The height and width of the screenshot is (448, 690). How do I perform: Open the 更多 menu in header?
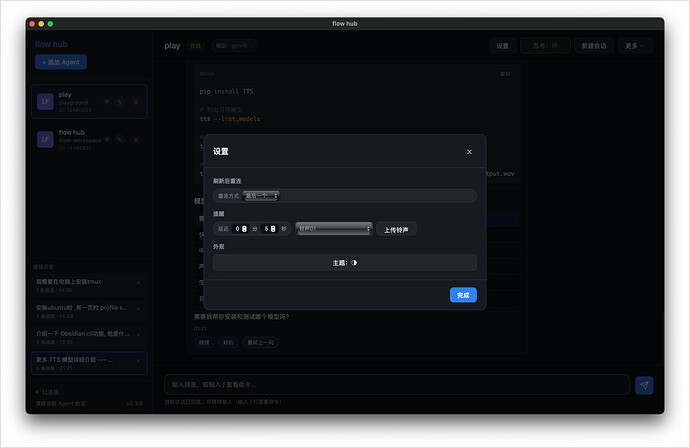coord(636,45)
